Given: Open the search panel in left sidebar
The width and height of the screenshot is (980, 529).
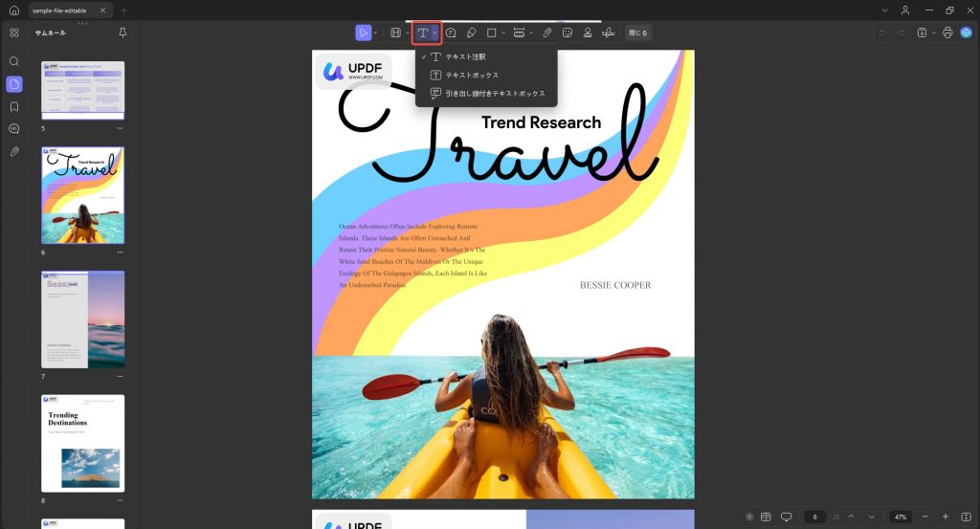Looking at the screenshot, I should 14,61.
